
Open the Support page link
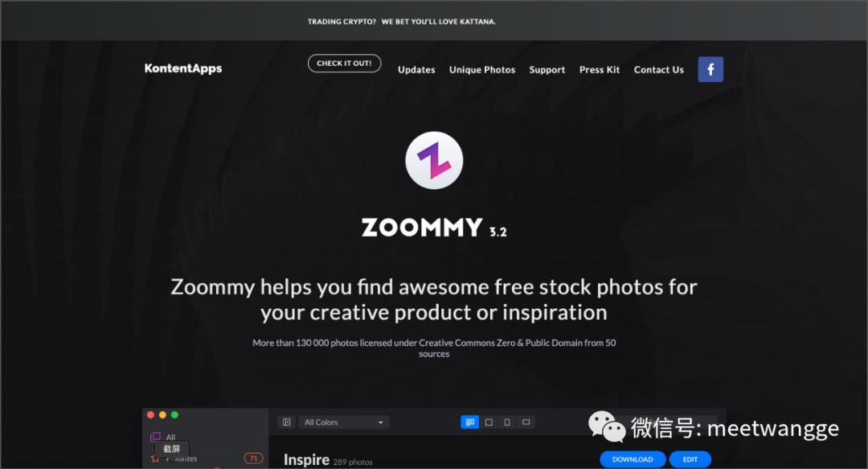click(547, 70)
